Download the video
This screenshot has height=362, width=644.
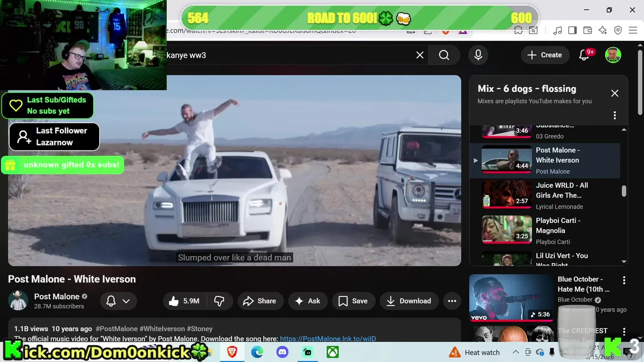pyautogui.click(x=409, y=301)
